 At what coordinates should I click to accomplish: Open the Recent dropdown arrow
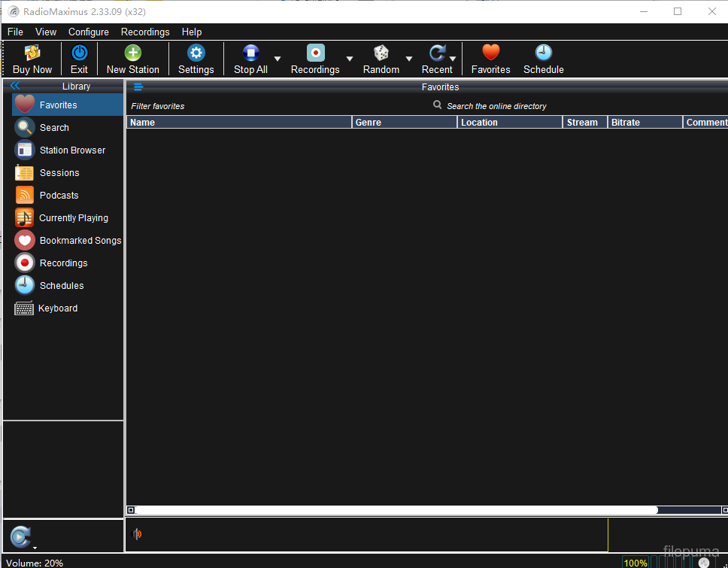pos(453,59)
